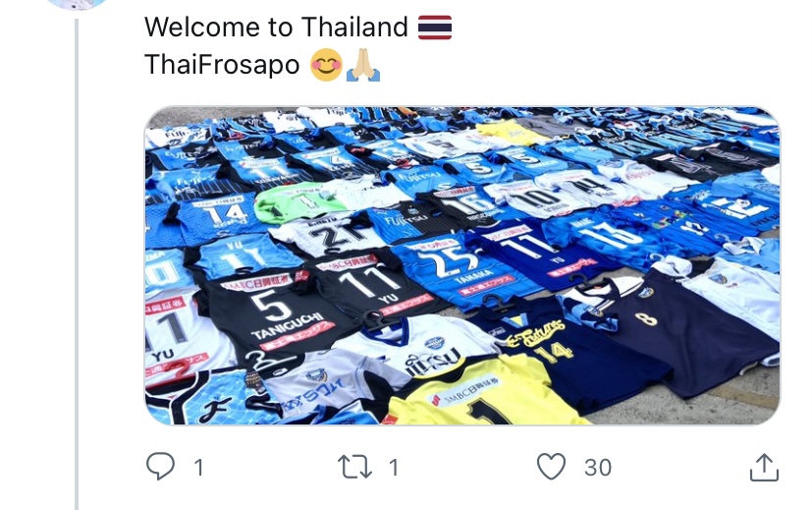The image size is (812, 510).
Task: Like the tweet with the heart icon
Action: (x=551, y=467)
